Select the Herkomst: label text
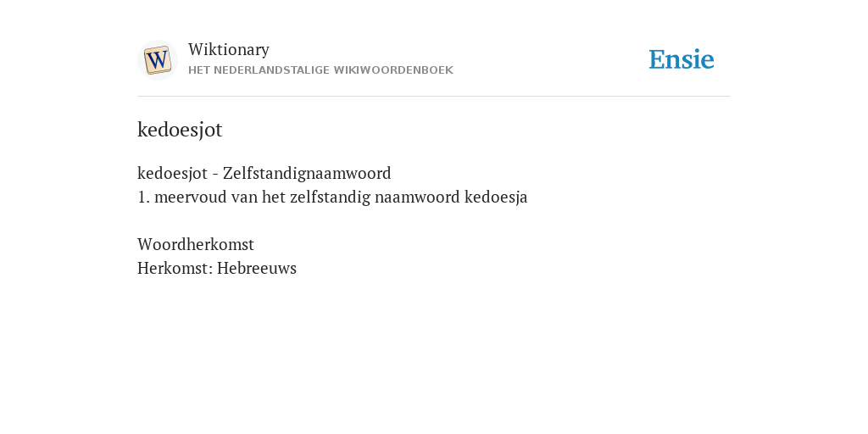Image resolution: width=868 pixels, height=434 pixels. (x=175, y=268)
